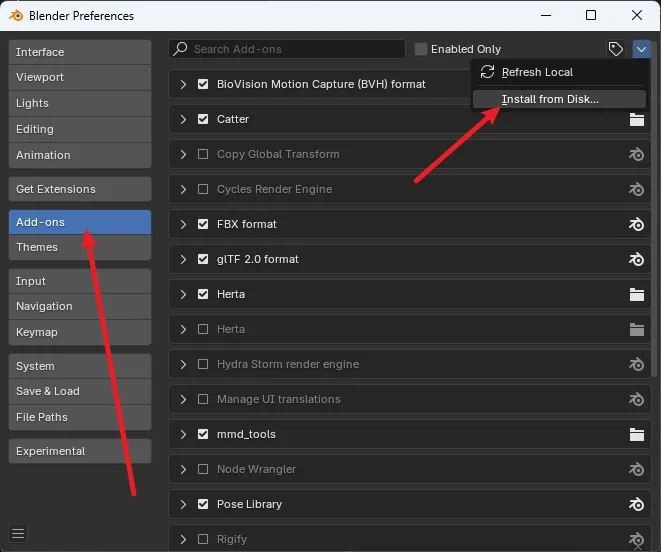Open Get Extensions section
The width and height of the screenshot is (661, 552).
pyautogui.click(x=80, y=189)
